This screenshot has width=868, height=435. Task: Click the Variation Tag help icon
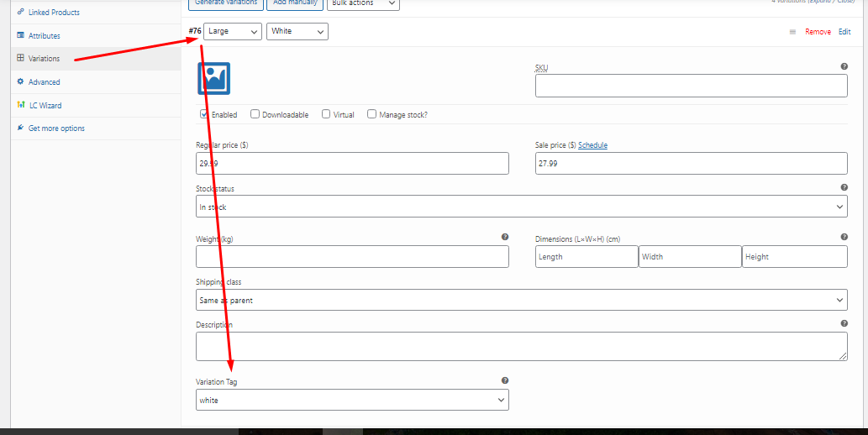pos(505,380)
